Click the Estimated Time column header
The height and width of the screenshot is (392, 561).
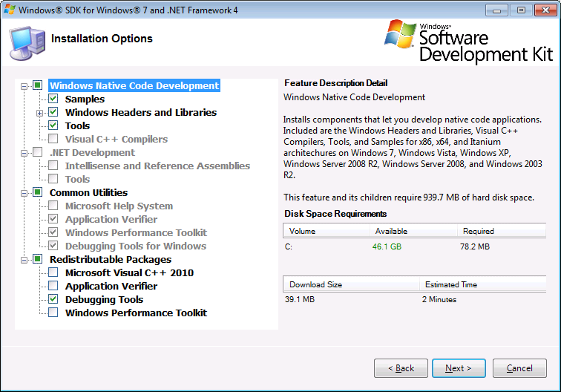pyautogui.click(x=482, y=284)
